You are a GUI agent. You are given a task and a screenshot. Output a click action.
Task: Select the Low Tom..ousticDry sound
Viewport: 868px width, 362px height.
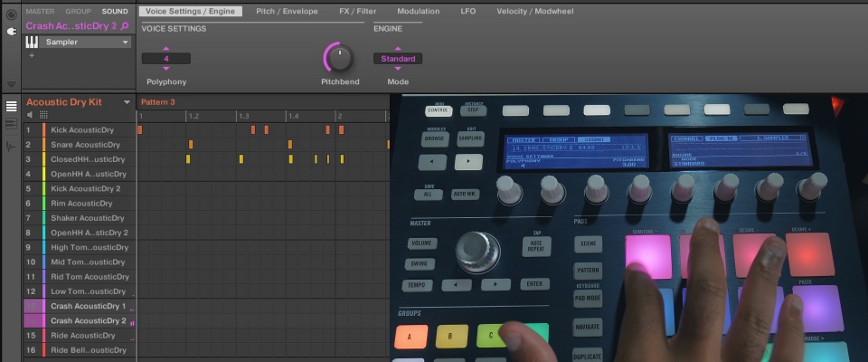pos(88,291)
